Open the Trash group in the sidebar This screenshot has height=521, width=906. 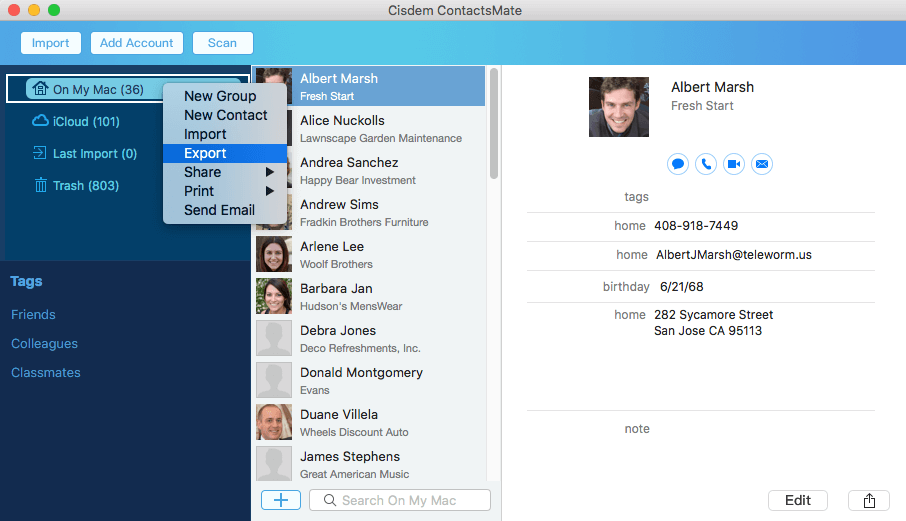pos(76,185)
